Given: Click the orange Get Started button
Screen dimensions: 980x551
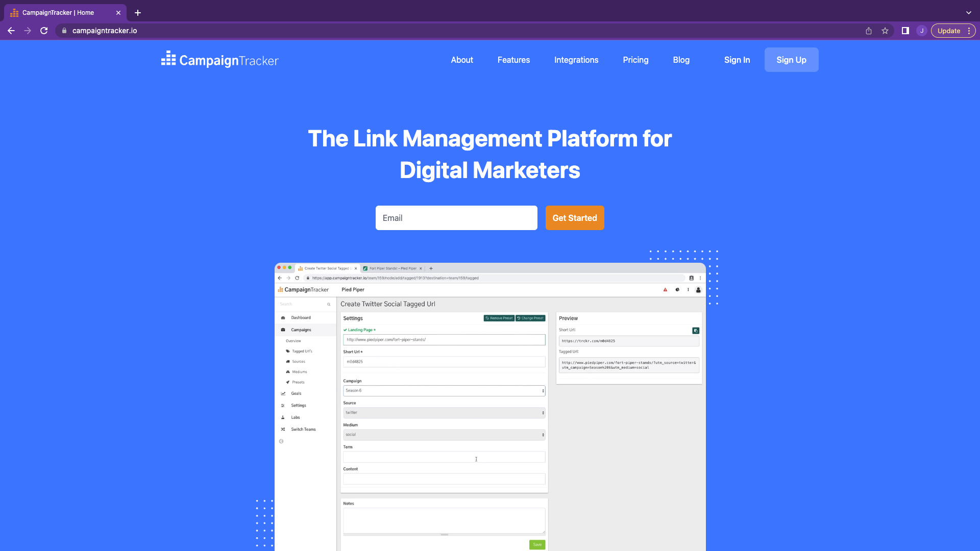Looking at the screenshot, I should point(574,218).
